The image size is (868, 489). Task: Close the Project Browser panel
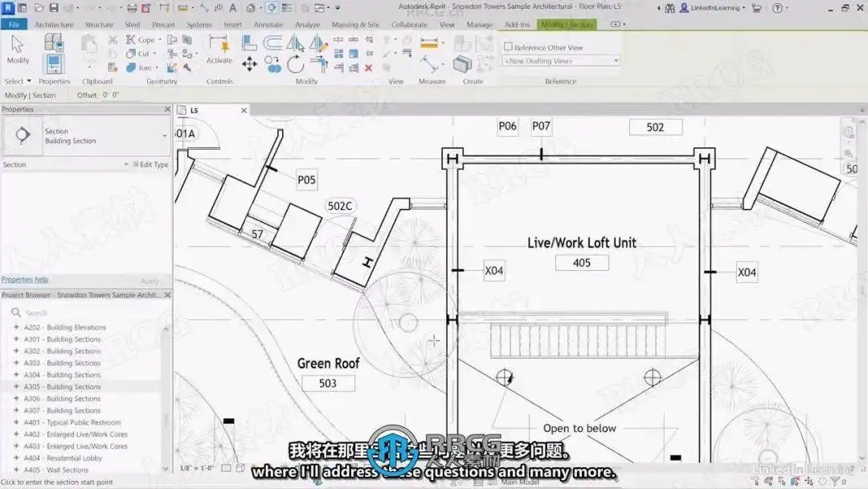(167, 295)
